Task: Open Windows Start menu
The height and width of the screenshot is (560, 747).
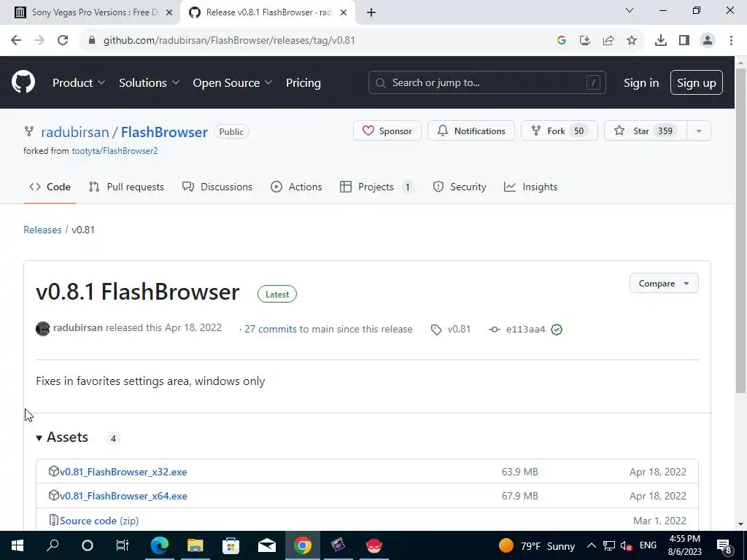Action: (x=18, y=545)
